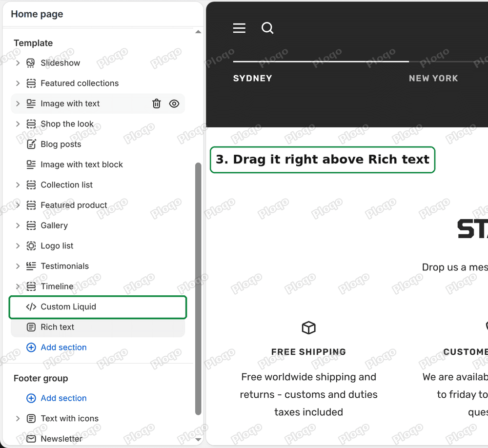Click the Blog posts edit icon
The height and width of the screenshot is (448, 488).
coord(31,144)
